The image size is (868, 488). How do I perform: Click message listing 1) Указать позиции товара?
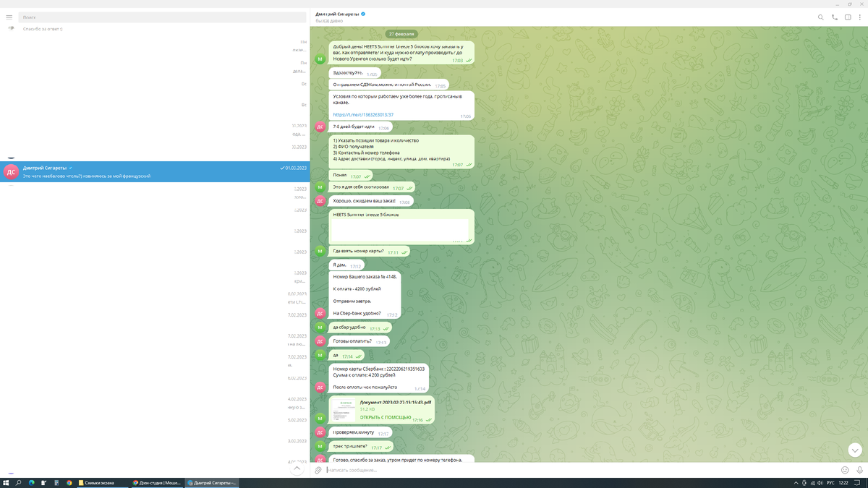pos(401,151)
